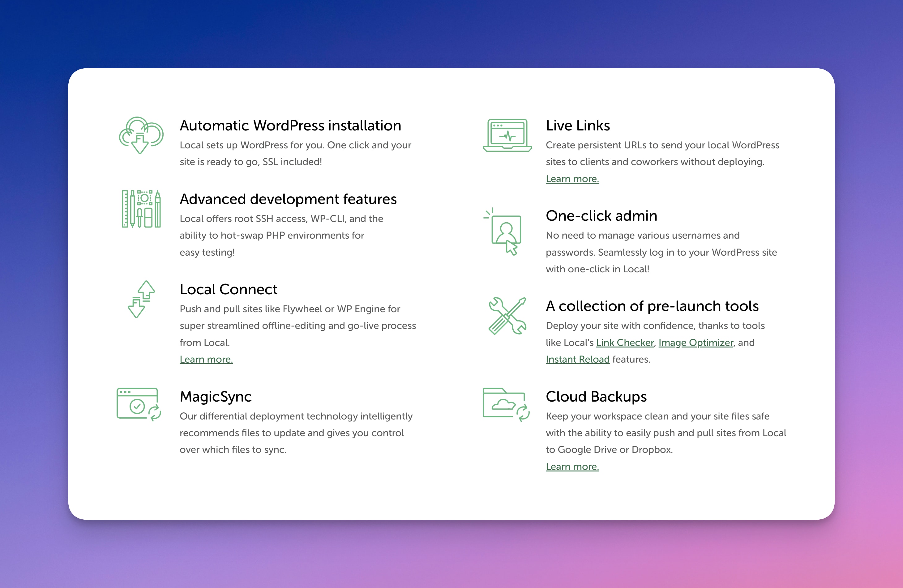Click the Live Links laptop pulse icon
Screen dimensions: 903x588
pyautogui.click(x=507, y=135)
